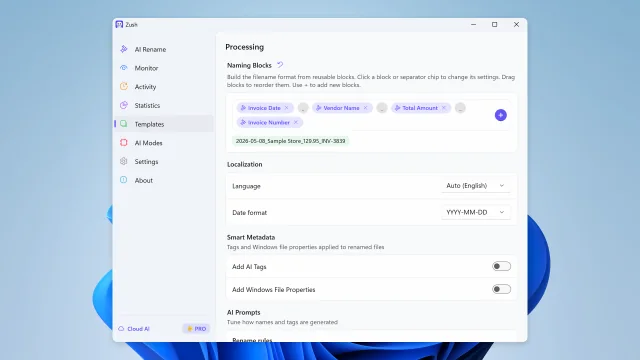Screen dimensions: 640x360
Task: Select the Total Amount block chip
Action: [x=420, y=108]
